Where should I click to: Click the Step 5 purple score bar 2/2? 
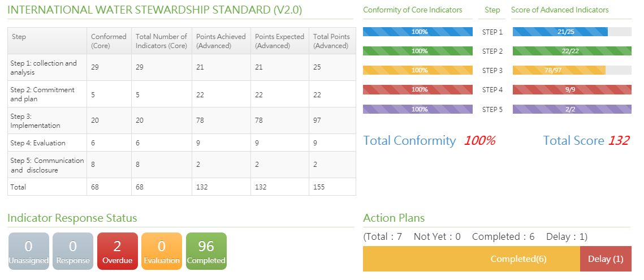(x=572, y=109)
